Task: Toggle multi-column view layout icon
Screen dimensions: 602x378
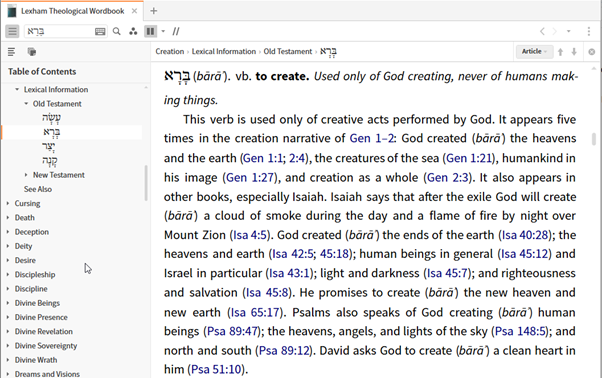Action: pyautogui.click(x=150, y=31)
